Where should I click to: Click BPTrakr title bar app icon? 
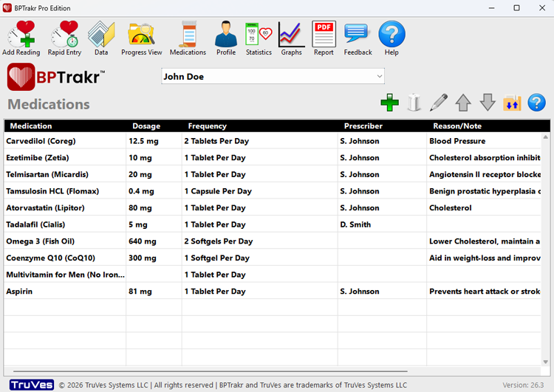click(x=7, y=8)
